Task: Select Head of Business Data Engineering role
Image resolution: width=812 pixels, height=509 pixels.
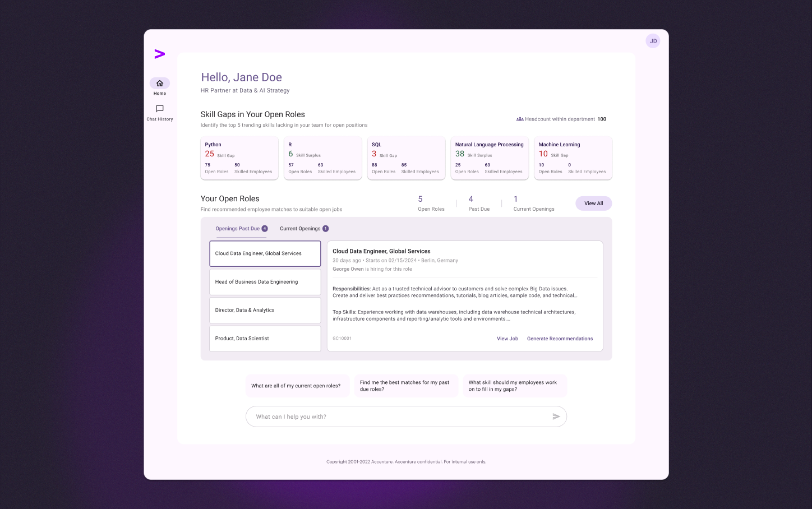Action: pyautogui.click(x=265, y=282)
